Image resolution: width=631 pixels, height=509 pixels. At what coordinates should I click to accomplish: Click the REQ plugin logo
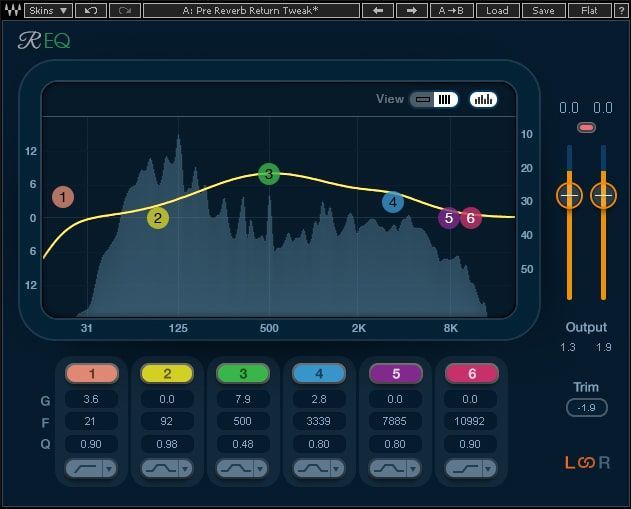(44, 41)
